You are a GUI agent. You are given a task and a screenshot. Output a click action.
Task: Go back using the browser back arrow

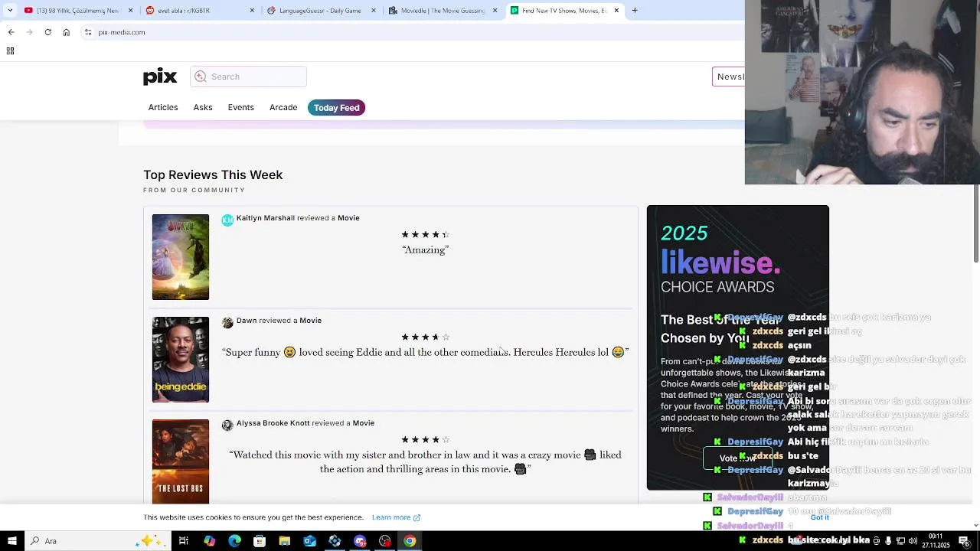pyautogui.click(x=11, y=32)
